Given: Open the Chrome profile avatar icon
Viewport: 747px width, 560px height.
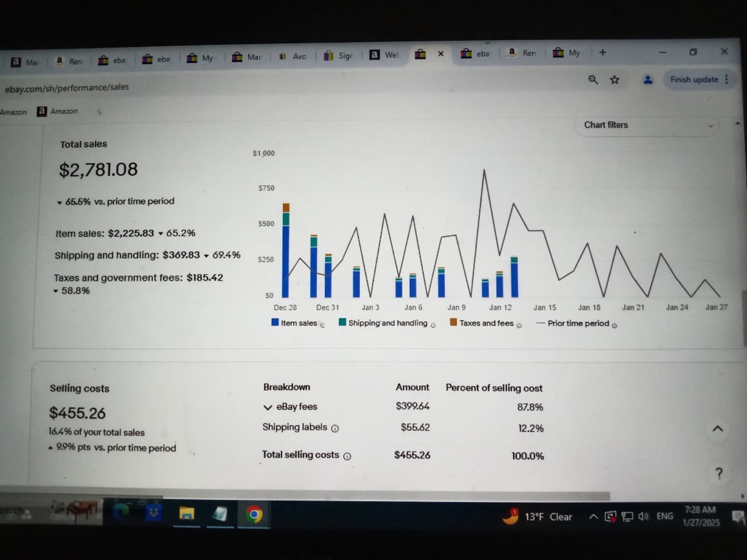Looking at the screenshot, I should point(648,80).
